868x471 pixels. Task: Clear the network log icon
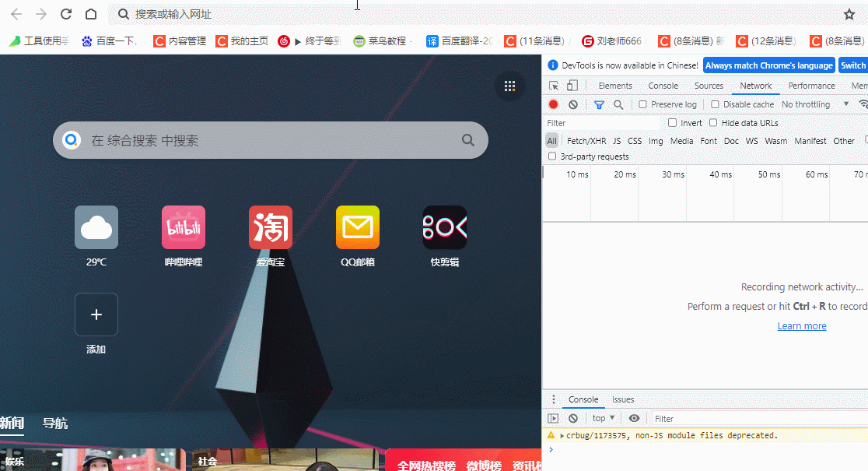tap(573, 104)
